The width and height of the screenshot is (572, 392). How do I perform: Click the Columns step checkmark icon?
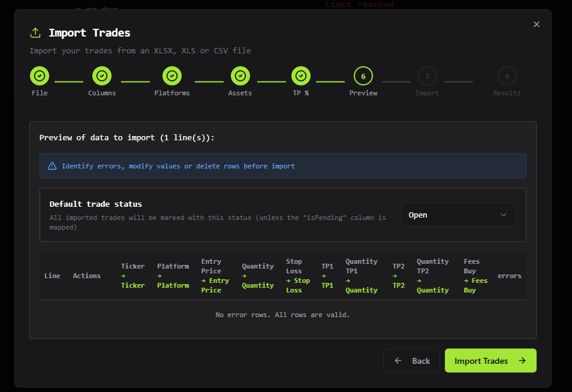[101, 76]
